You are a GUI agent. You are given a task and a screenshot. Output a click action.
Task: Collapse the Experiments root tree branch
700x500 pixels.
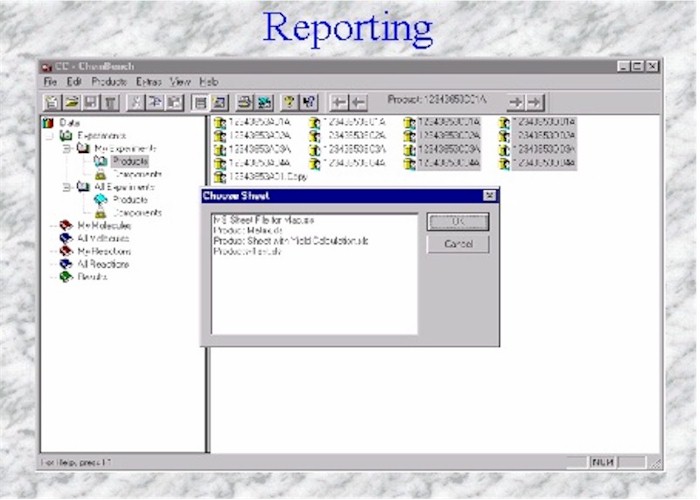point(50,135)
